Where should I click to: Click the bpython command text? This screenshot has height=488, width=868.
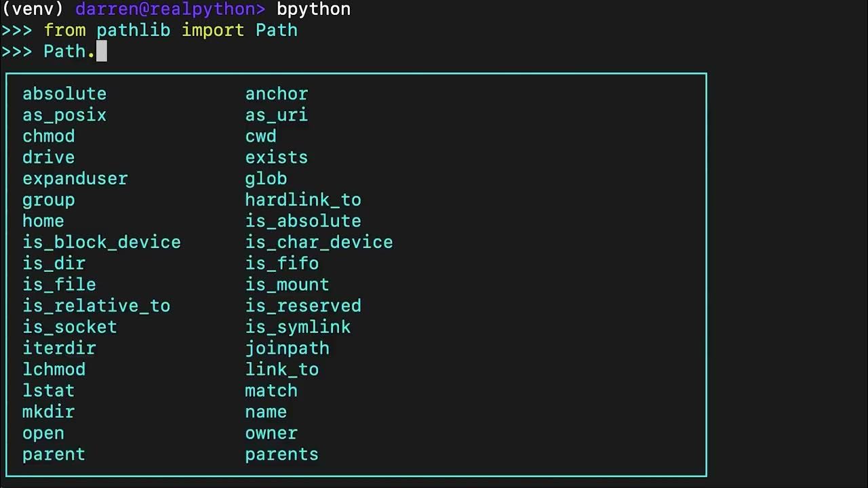pos(313,9)
